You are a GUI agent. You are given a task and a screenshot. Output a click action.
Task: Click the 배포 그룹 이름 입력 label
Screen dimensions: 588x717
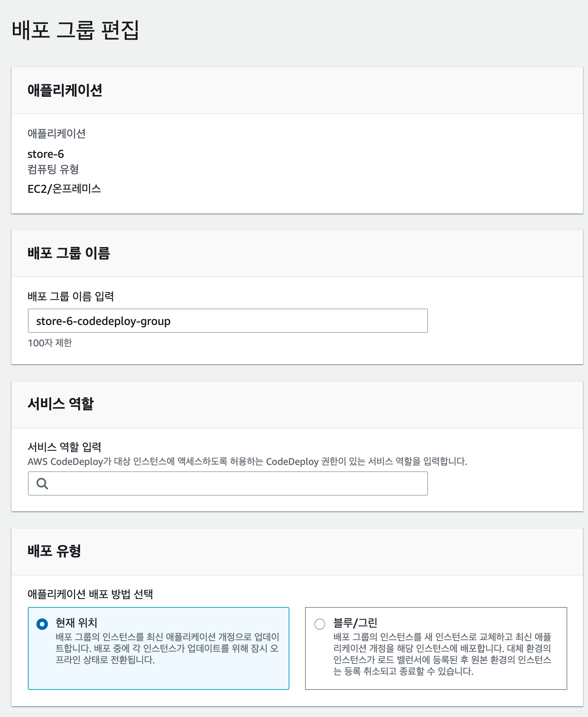click(x=71, y=296)
